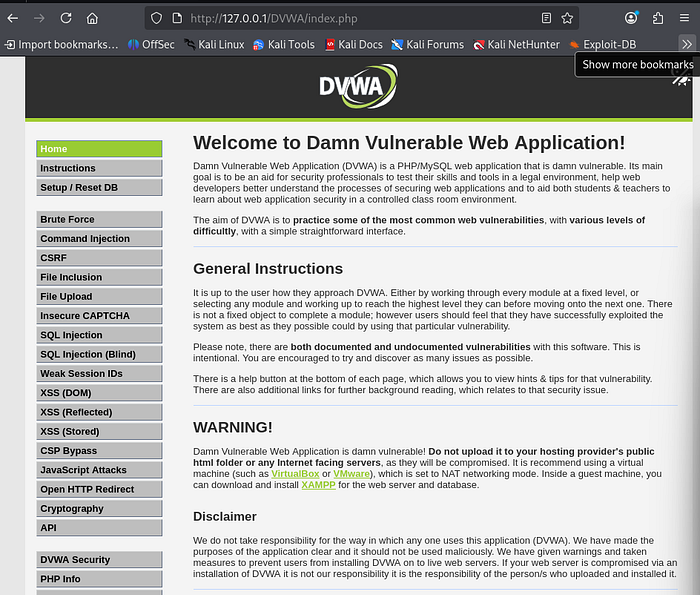Viewport: 700px width, 595px height.
Task: Open Setup / Reset DB page
Action: pyautogui.click(x=99, y=187)
